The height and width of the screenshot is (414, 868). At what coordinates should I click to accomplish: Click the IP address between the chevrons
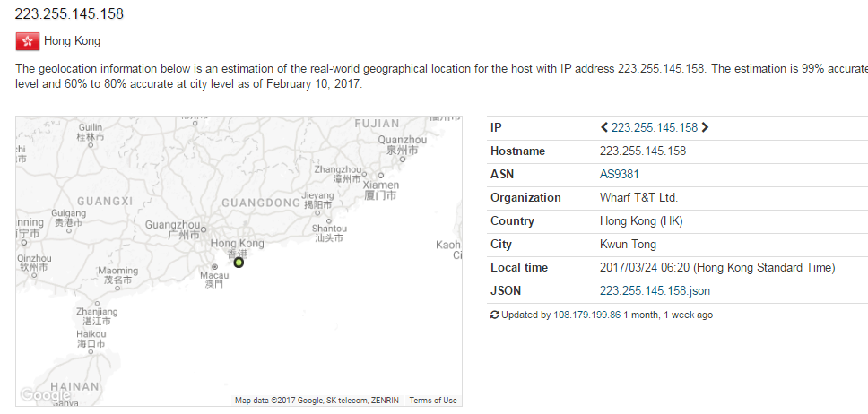pos(655,127)
